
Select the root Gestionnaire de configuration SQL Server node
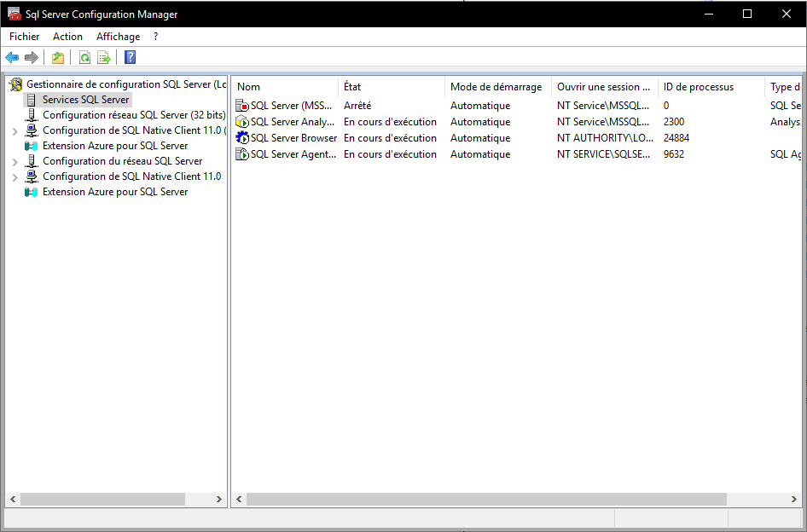[x=126, y=84]
